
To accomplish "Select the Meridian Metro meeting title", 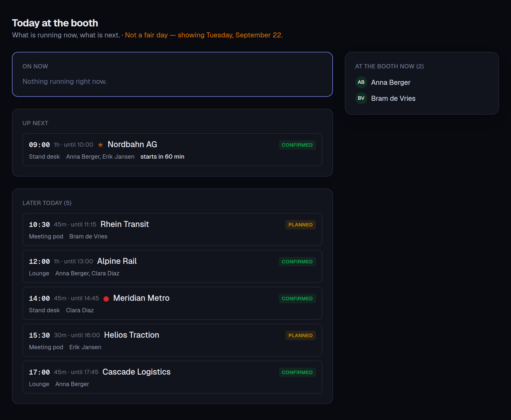I will pyautogui.click(x=141, y=298).
